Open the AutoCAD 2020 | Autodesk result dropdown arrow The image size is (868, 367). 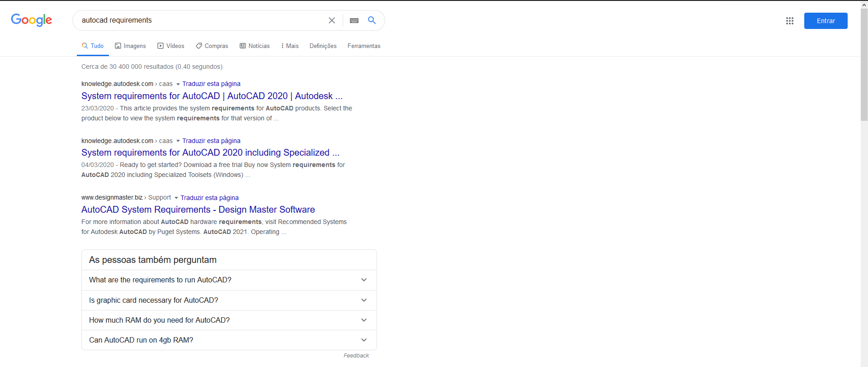(178, 84)
